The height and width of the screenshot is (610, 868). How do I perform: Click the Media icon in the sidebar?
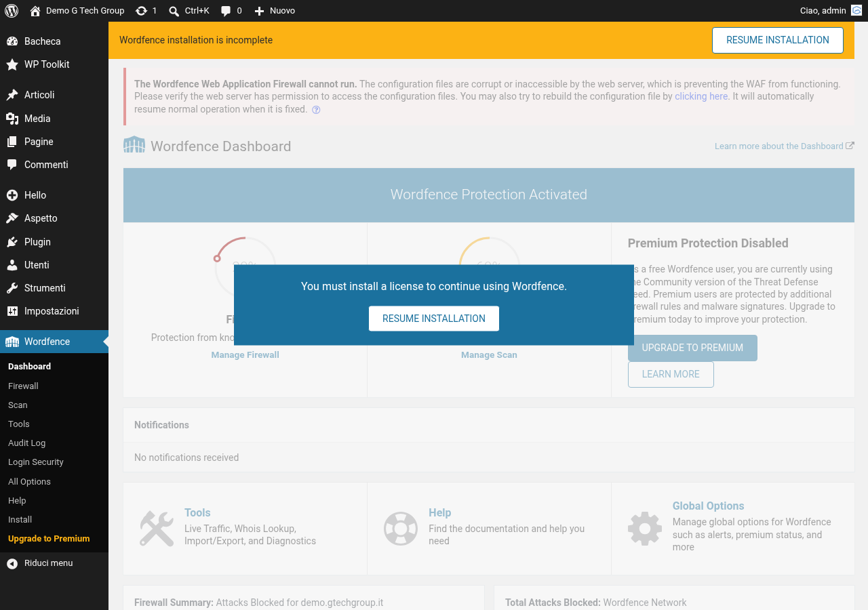pyautogui.click(x=12, y=119)
